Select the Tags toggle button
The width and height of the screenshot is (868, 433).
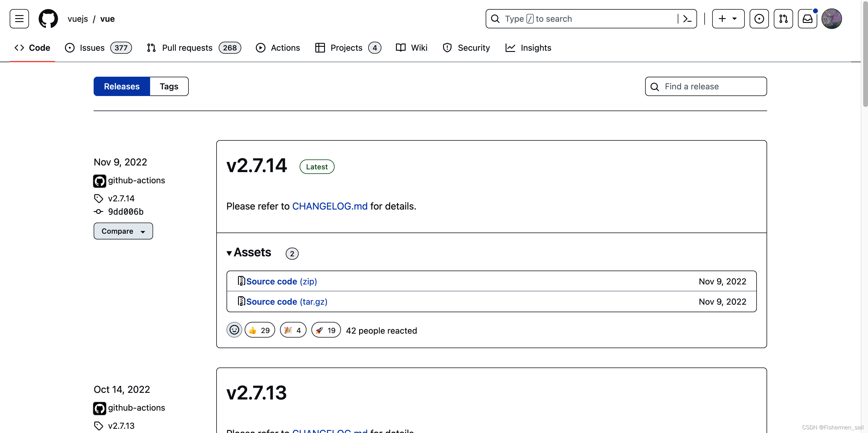click(x=169, y=86)
